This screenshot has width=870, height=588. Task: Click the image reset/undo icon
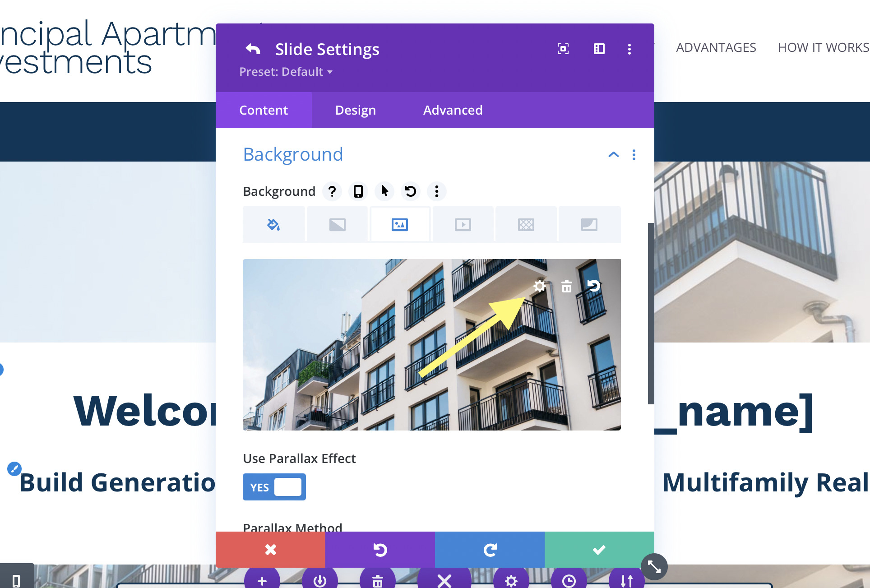(593, 286)
